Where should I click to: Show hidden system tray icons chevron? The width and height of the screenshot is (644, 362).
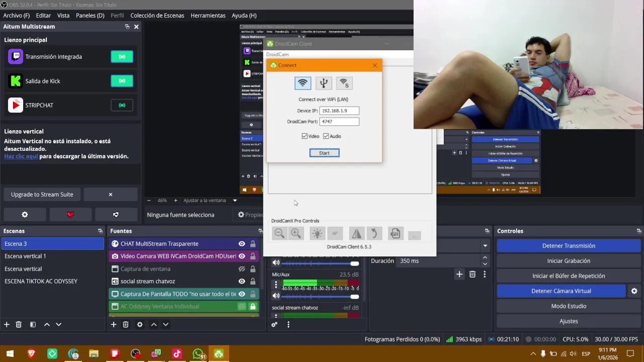pyautogui.click(x=533, y=354)
